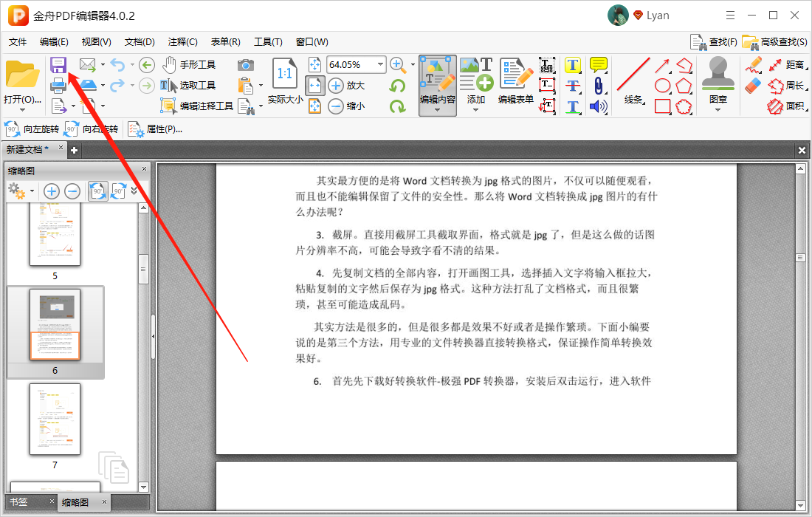Viewport: 812px width, 517px height.
Task: Open Advanced Search (高级查找(S))
Action: (774, 42)
